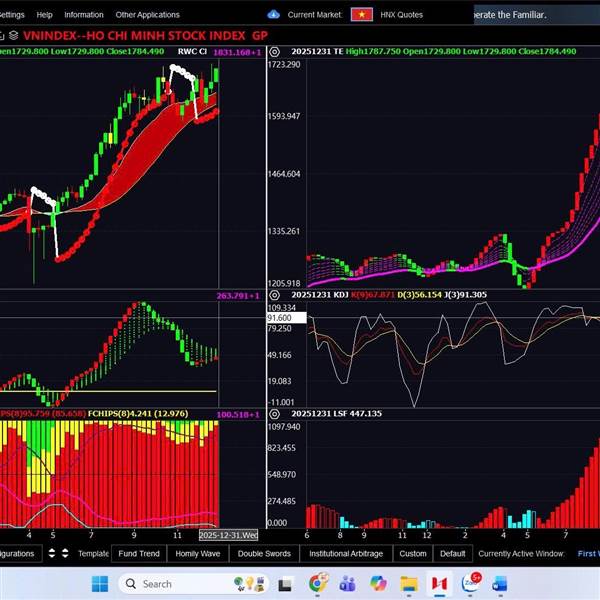This screenshot has height=600, width=600.
Task: Apply the Double Swords template
Action: tap(264, 553)
